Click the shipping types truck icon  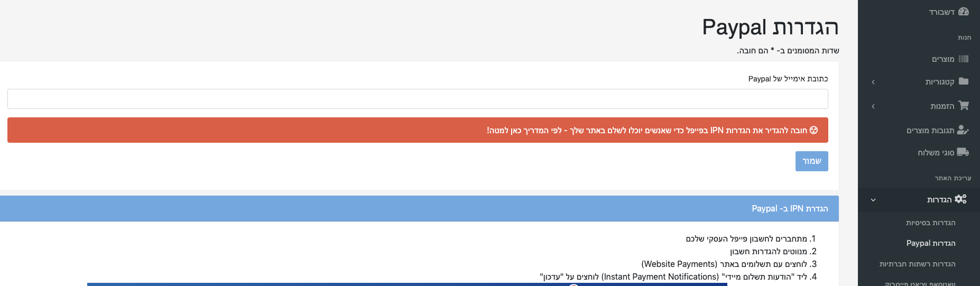pyautogui.click(x=963, y=152)
